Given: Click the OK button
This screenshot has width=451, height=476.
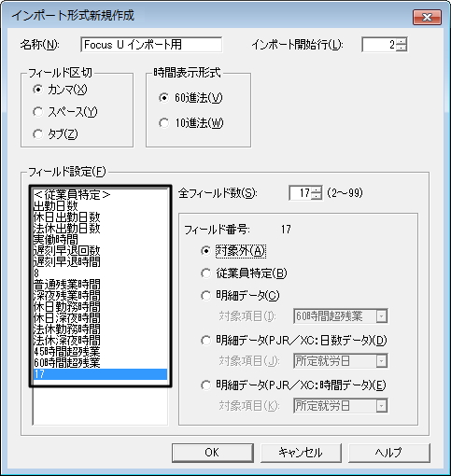Looking at the screenshot, I should coord(213,453).
